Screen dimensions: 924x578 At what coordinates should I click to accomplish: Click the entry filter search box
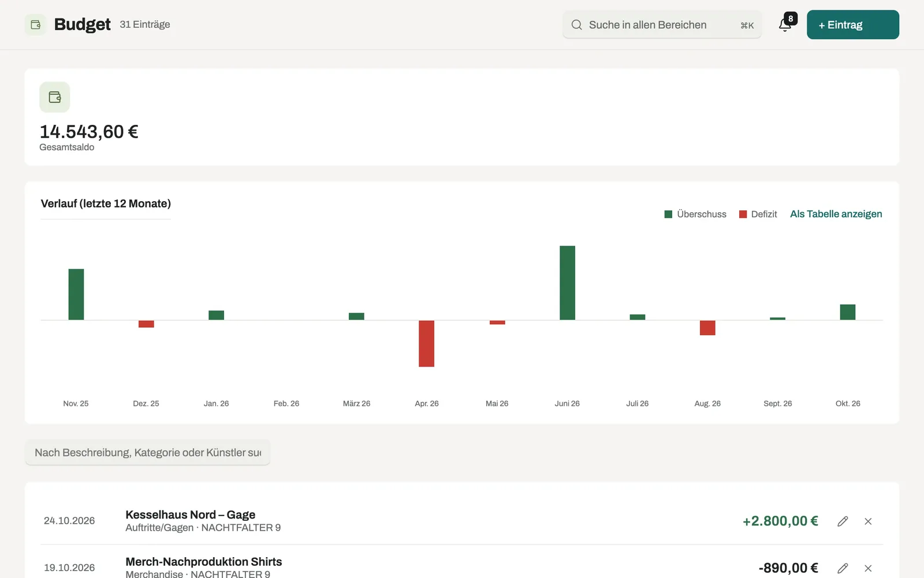pyautogui.click(x=148, y=453)
